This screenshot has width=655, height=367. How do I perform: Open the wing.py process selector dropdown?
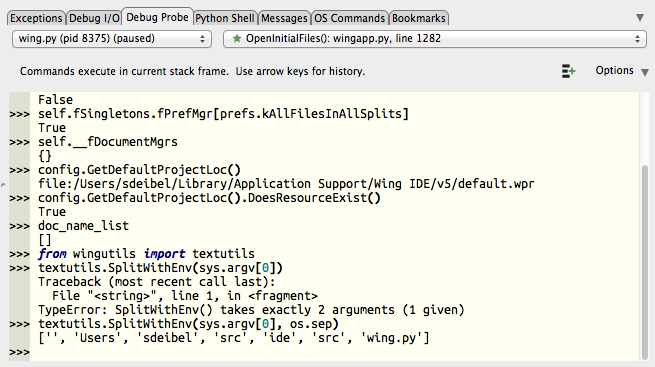click(x=112, y=39)
